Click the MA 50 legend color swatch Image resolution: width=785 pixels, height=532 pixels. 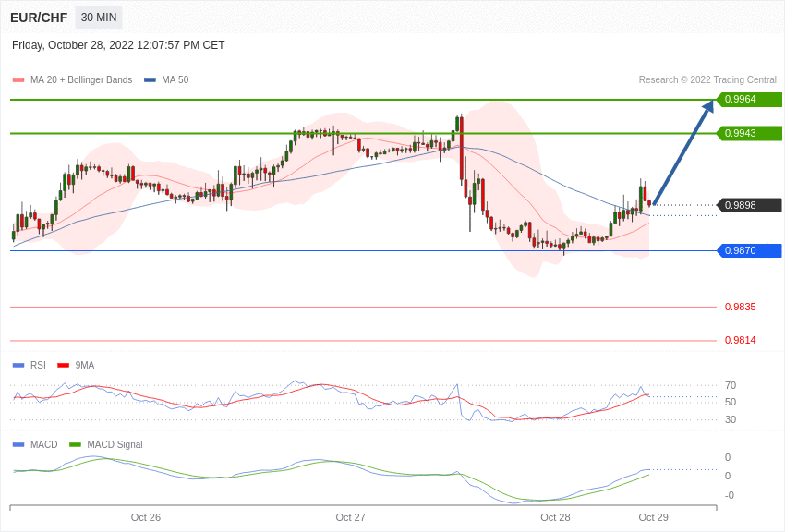point(150,79)
